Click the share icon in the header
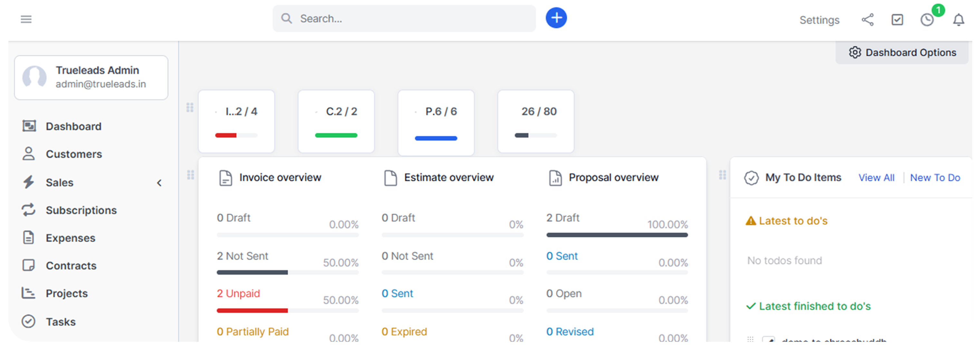 point(867,20)
